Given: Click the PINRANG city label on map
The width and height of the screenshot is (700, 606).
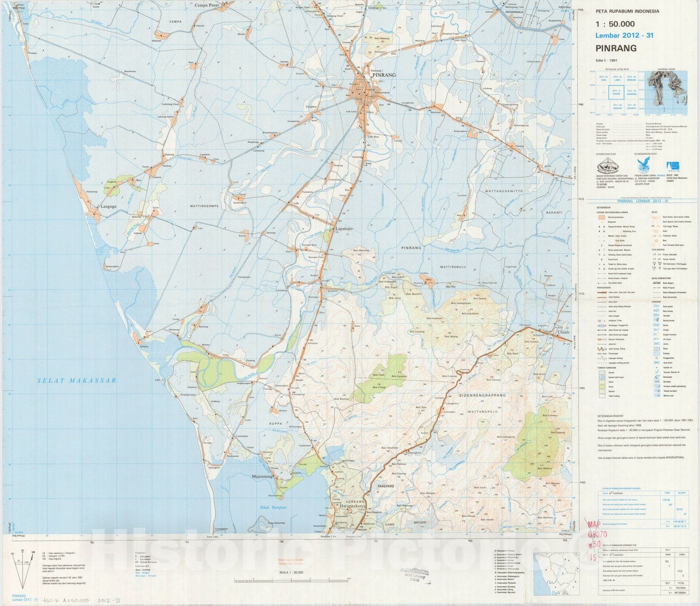Looking at the screenshot, I should coord(383,75).
